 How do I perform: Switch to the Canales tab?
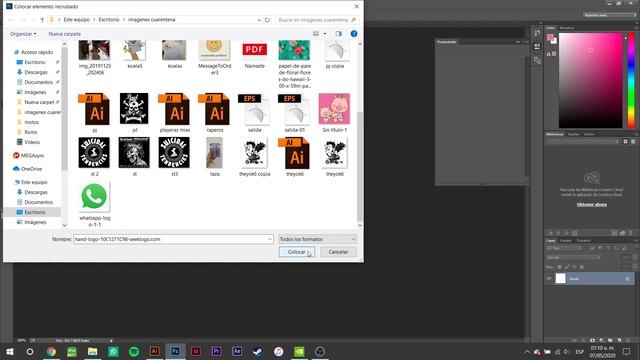click(565, 240)
